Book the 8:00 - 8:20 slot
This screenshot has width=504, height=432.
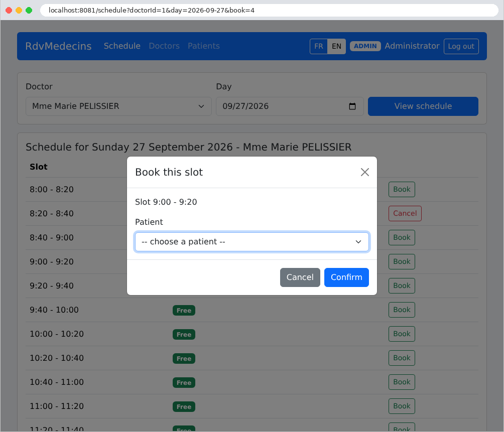[x=402, y=190]
